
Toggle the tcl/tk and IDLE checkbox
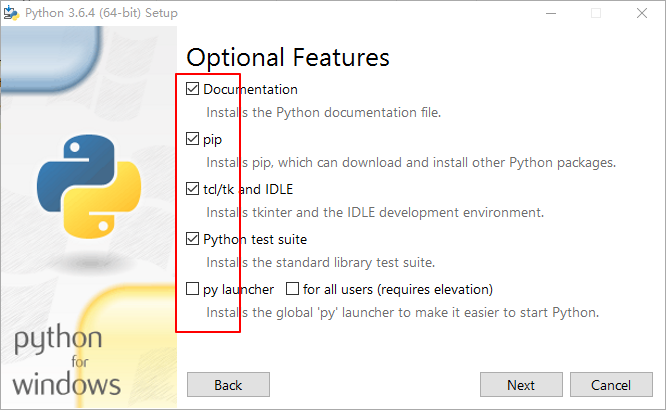[192, 189]
